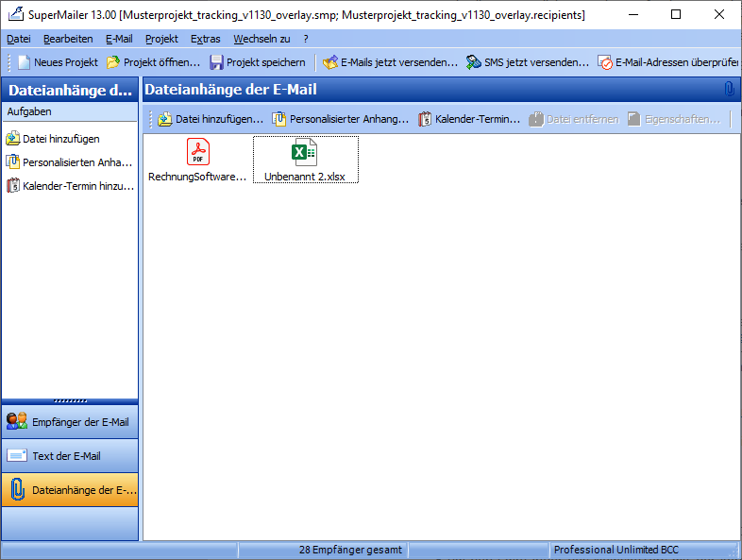Select the RechnungSoftware PDF attachment icon
Screen dimensions: 742x560
pyautogui.click(x=198, y=152)
